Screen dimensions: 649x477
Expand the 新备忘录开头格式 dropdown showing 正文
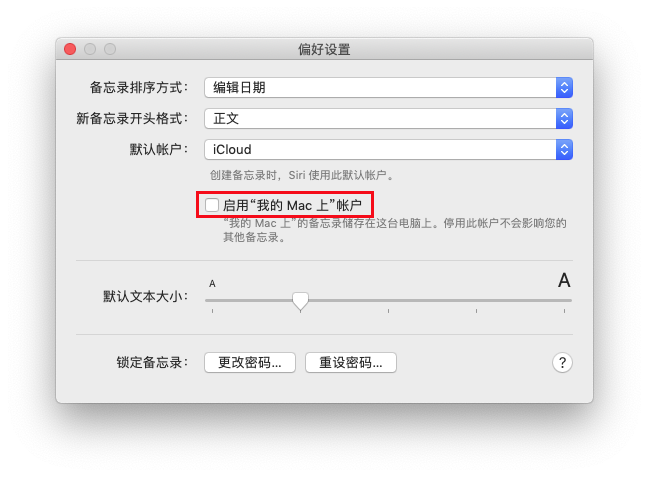[388, 118]
